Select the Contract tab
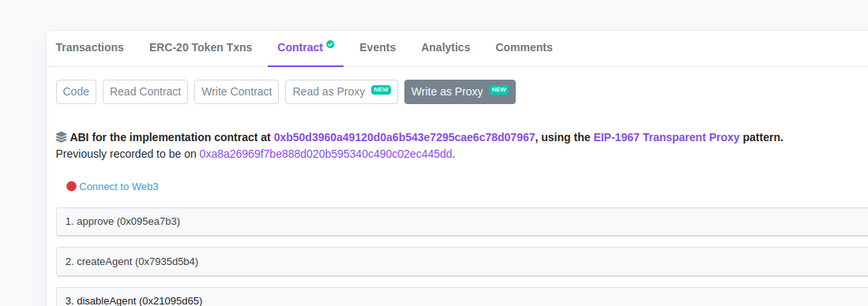Image resolution: width=868 pixels, height=306 pixels. 306,47
